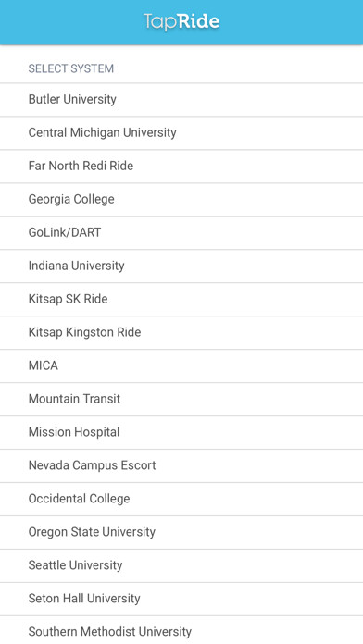Select Mountain Transit system

coord(181,399)
